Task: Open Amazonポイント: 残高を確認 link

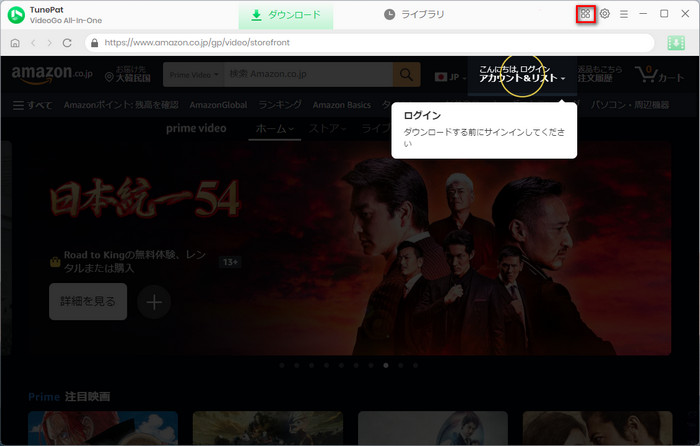Action: click(121, 105)
